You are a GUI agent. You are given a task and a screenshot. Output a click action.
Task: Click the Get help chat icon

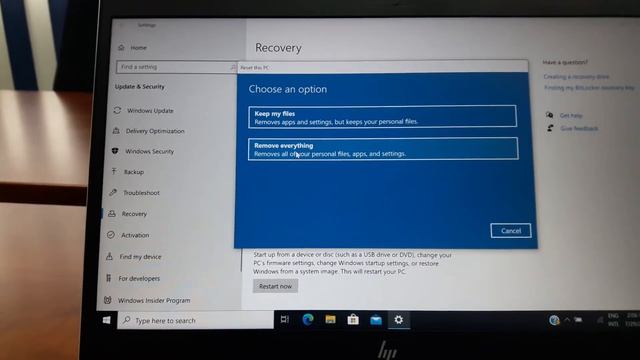click(x=549, y=115)
